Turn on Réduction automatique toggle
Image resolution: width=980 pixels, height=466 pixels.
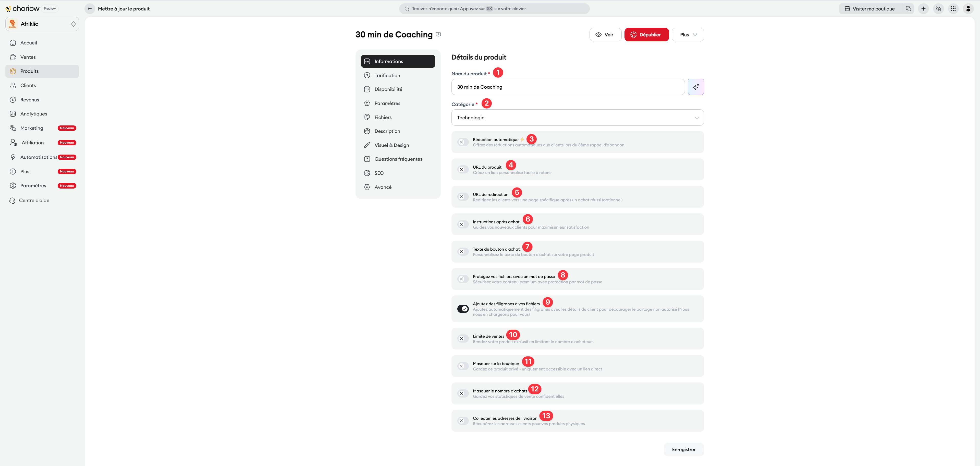click(x=463, y=142)
